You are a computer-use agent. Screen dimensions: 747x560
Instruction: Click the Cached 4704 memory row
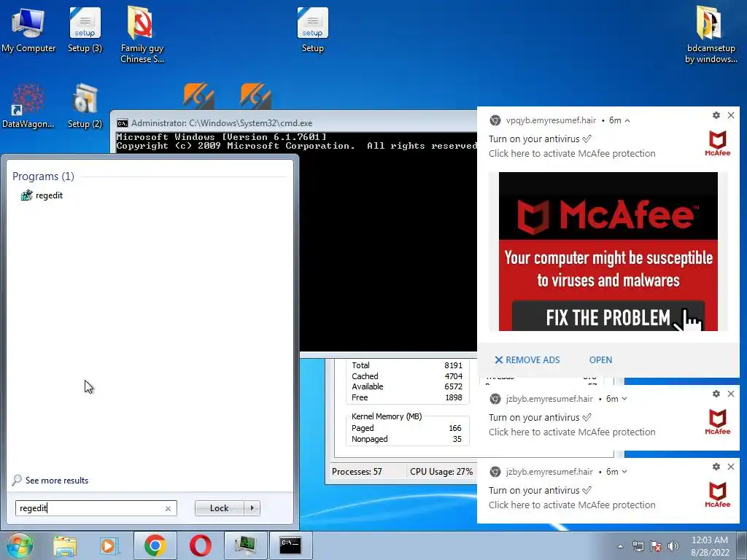[x=407, y=376]
